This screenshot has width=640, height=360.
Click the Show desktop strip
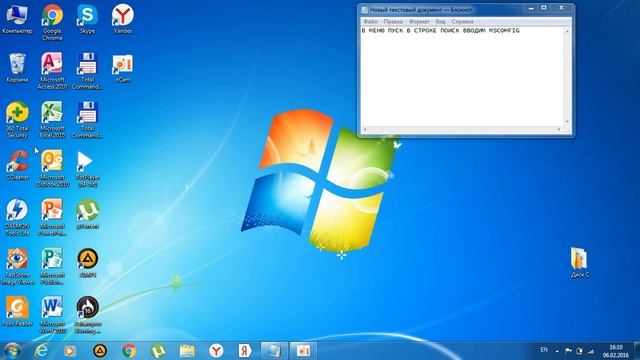point(637,351)
